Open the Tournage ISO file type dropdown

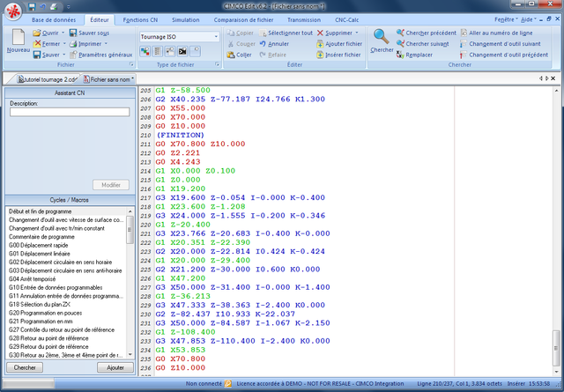coord(216,37)
